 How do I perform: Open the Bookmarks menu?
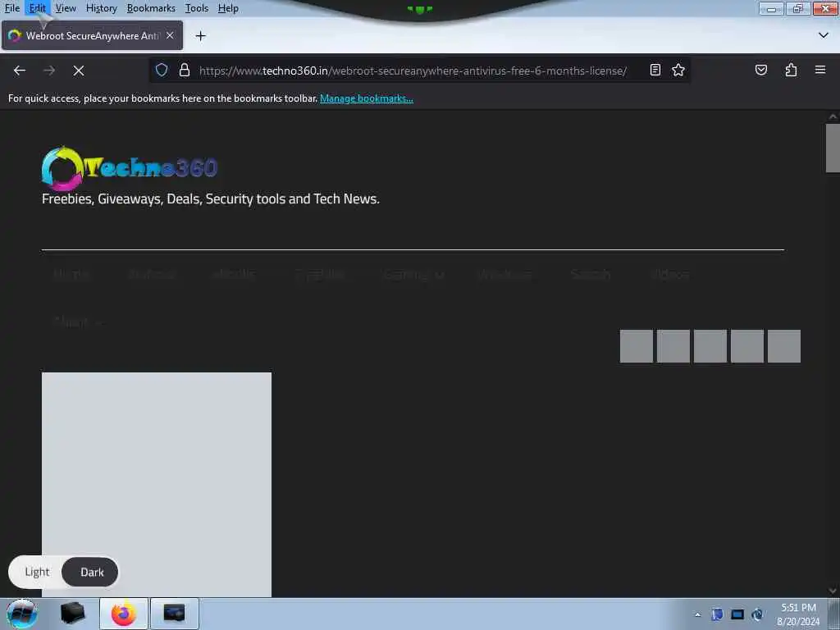tap(151, 8)
